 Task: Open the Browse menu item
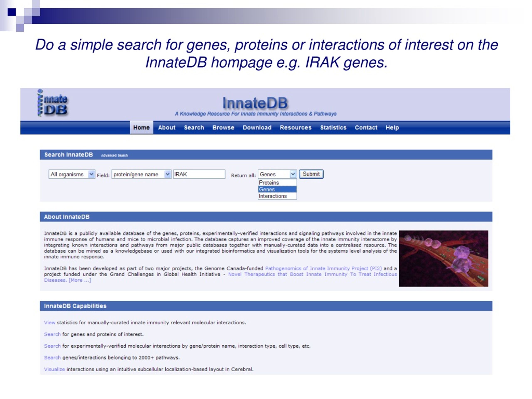click(223, 127)
